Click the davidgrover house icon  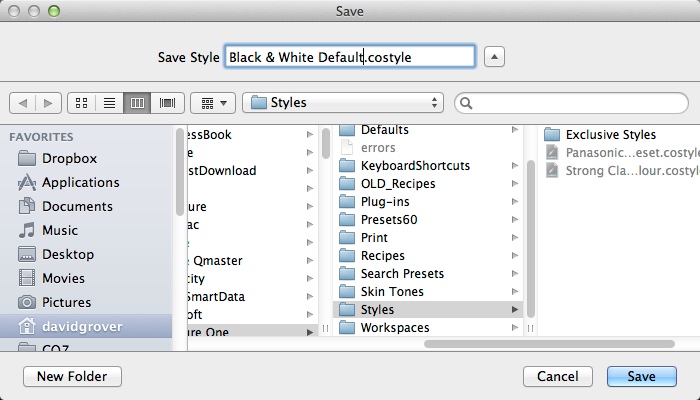click(27, 326)
